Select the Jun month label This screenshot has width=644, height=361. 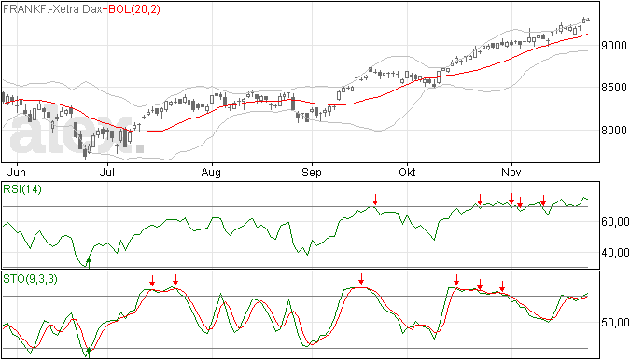(x=17, y=172)
